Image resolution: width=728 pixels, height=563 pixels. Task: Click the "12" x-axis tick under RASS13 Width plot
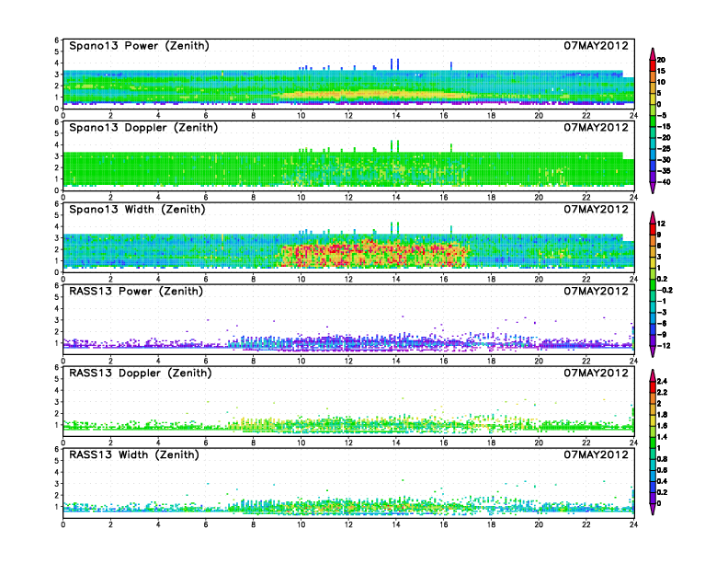coord(348,524)
